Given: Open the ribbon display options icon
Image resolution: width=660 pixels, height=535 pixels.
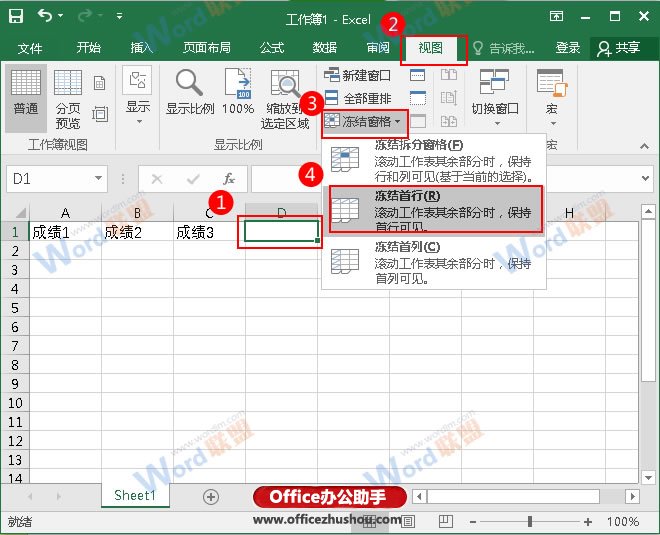Looking at the screenshot, I should click(x=556, y=16).
